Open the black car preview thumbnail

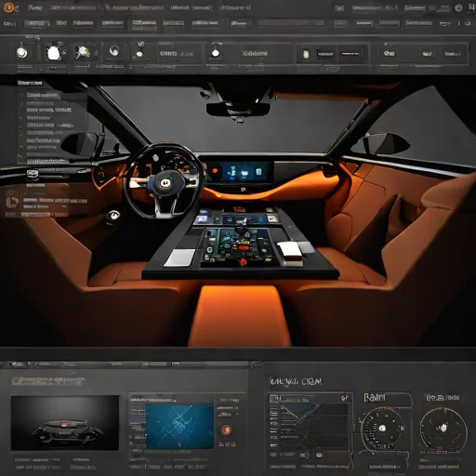pos(65,423)
